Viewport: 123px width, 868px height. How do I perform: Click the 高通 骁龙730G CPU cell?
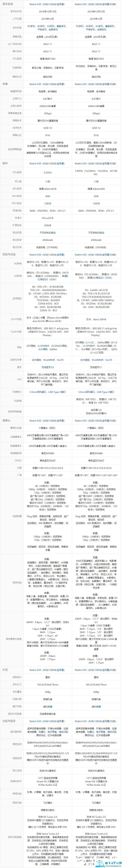[48, 59]
